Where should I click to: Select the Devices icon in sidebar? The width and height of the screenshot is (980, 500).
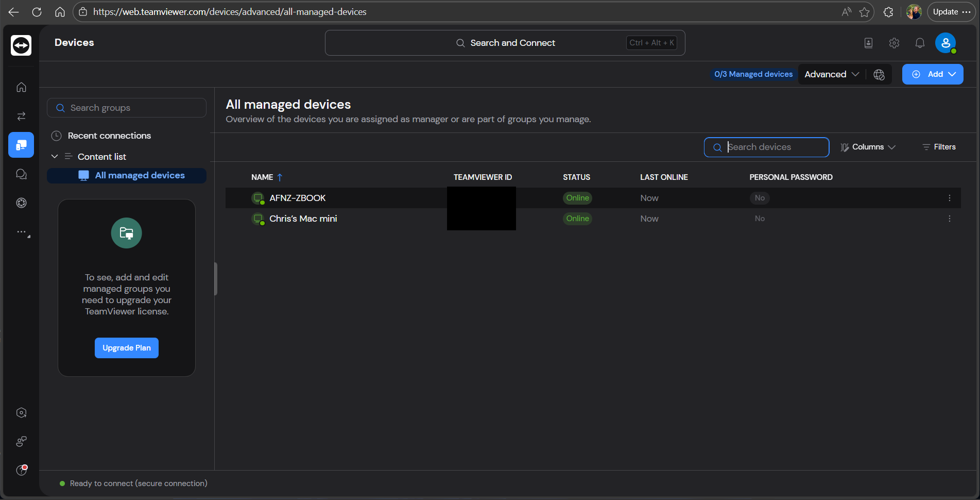click(x=21, y=145)
